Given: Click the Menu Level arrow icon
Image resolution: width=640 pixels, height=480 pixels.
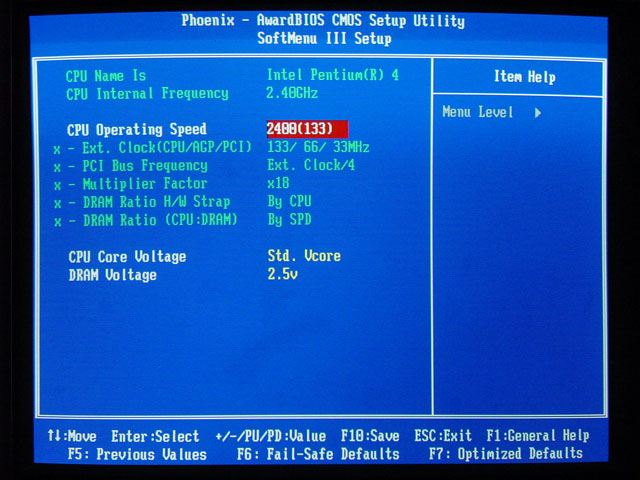Looking at the screenshot, I should 538,113.
